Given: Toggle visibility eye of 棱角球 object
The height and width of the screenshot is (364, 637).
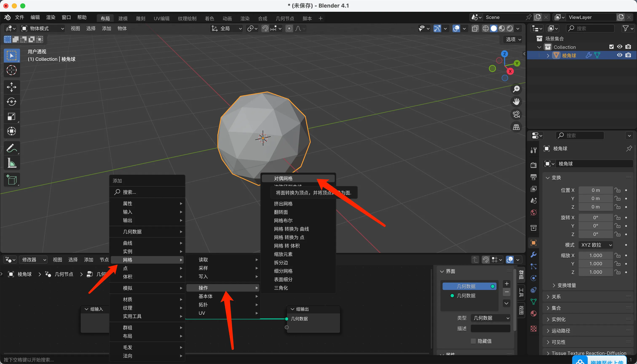Looking at the screenshot, I should 620,55.
